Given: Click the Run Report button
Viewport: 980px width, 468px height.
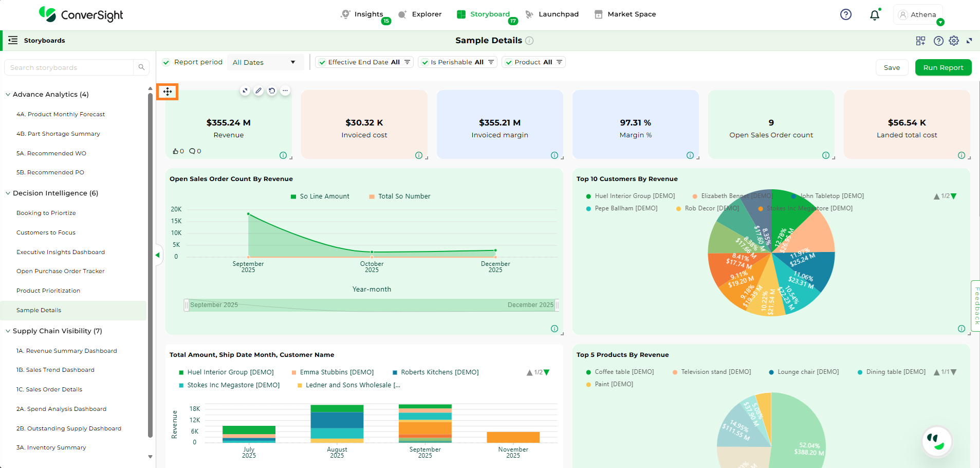Looking at the screenshot, I should tap(943, 67).
